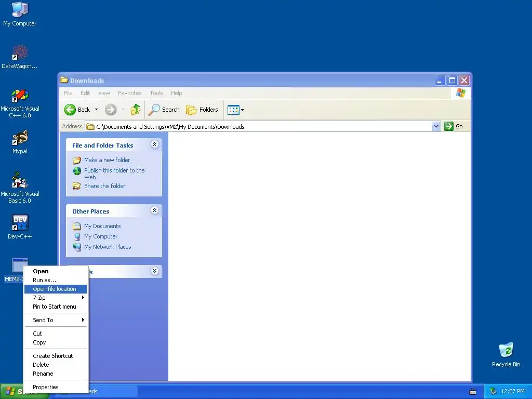Click the Forward arrow in toolbar
The image size is (532, 399).
pos(111,110)
